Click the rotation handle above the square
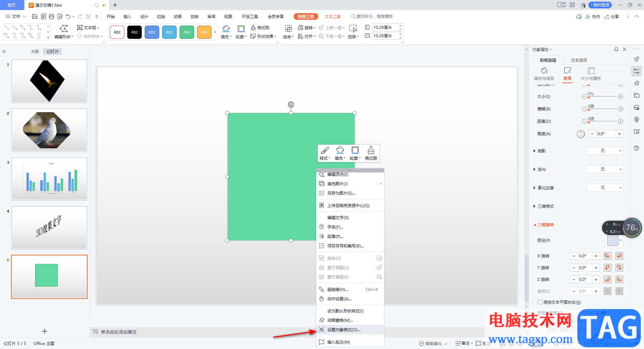This screenshot has height=349, width=644. tap(291, 104)
